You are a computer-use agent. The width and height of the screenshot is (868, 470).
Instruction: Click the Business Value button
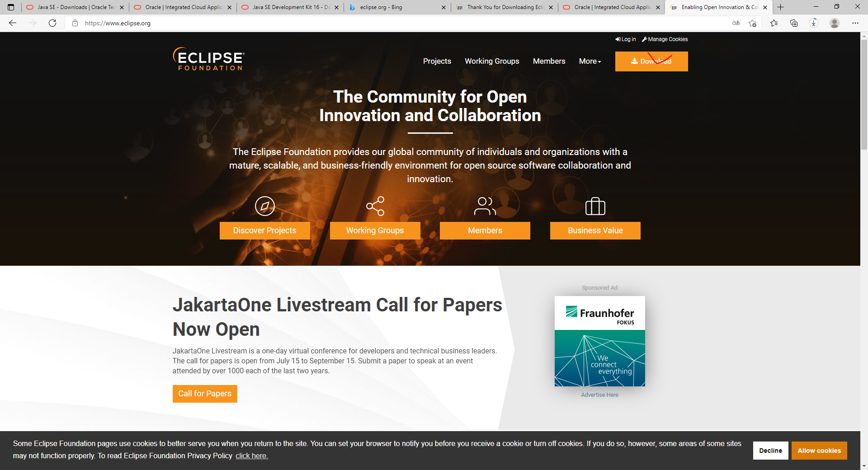click(595, 230)
